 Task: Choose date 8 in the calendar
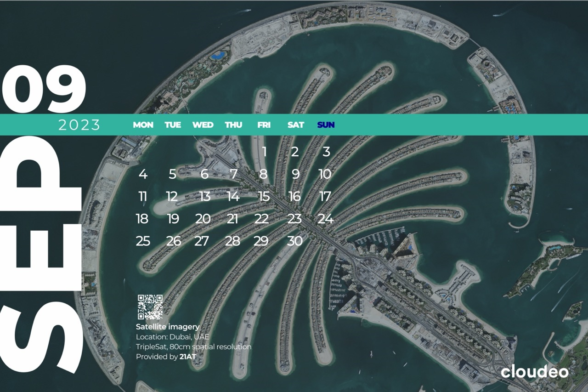pos(263,174)
